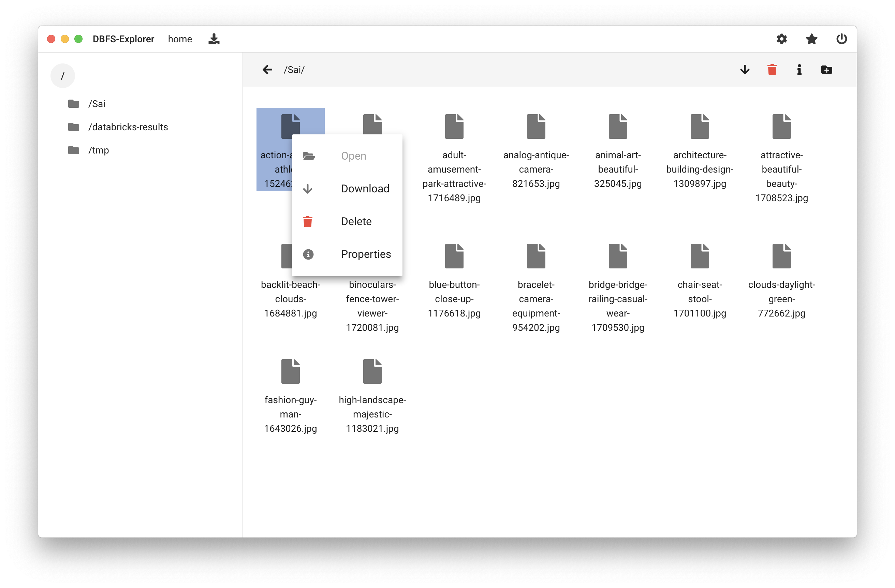Expand the /databricks-results folder
Screen dimensions: 895x588
pos(129,126)
